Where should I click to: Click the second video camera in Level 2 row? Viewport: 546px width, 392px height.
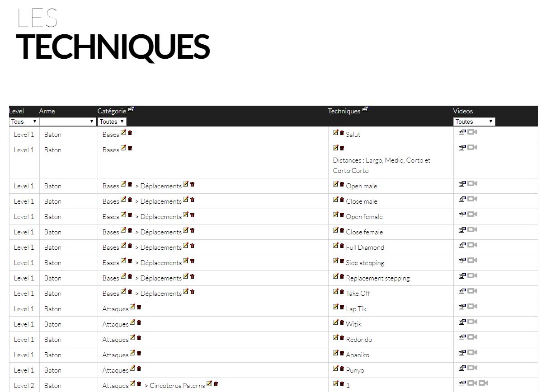click(484, 383)
